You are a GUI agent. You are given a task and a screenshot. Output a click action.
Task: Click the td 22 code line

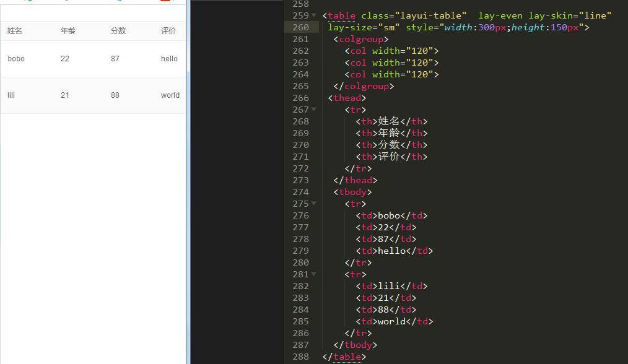pos(386,227)
